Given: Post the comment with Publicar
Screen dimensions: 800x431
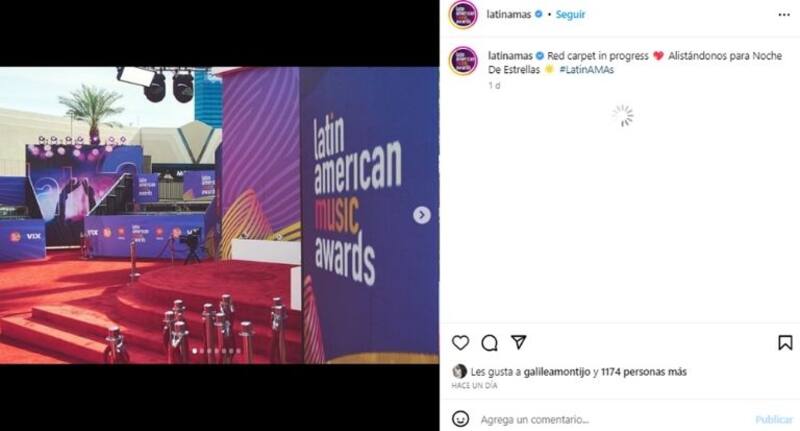Looking at the screenshot, I should coord(774,419).
